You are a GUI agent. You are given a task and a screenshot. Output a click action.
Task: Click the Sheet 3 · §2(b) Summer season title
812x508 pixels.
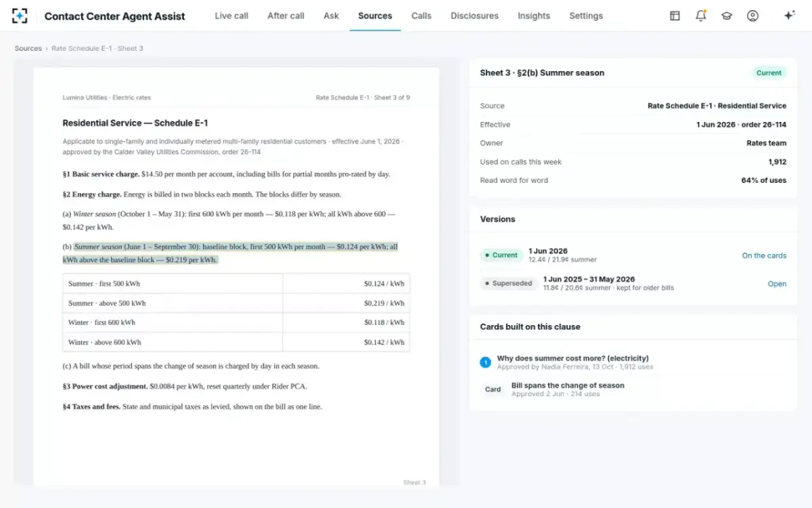[542, 73]
